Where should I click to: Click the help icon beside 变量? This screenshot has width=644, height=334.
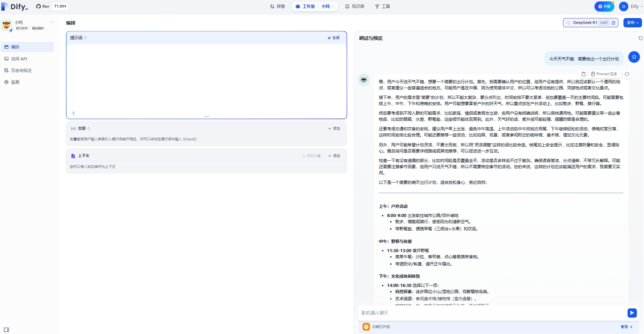point(89,129)
